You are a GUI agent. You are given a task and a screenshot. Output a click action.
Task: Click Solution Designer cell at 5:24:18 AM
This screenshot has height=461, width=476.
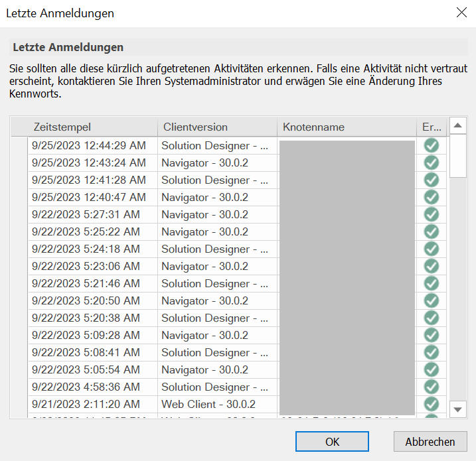[x=217, y=249]
